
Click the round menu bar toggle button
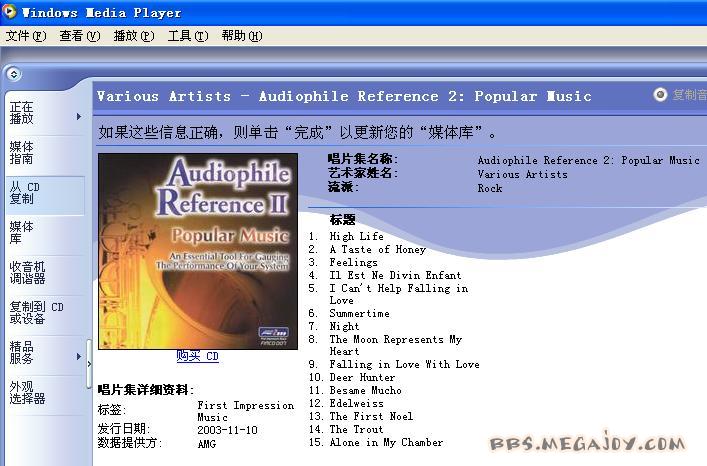tap(14, 74)
